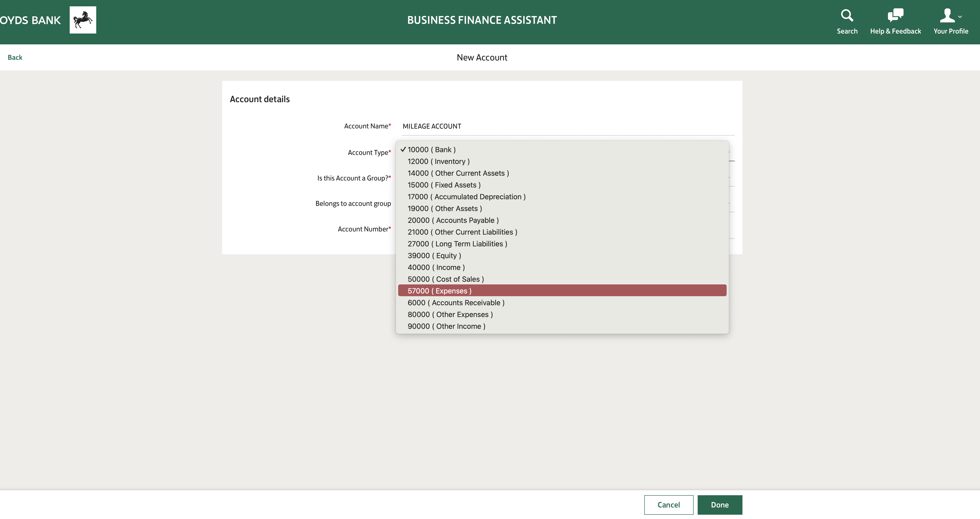Click the Your Profile label
The width and height of the screenshot is (980, 519).
click(951, 32)
